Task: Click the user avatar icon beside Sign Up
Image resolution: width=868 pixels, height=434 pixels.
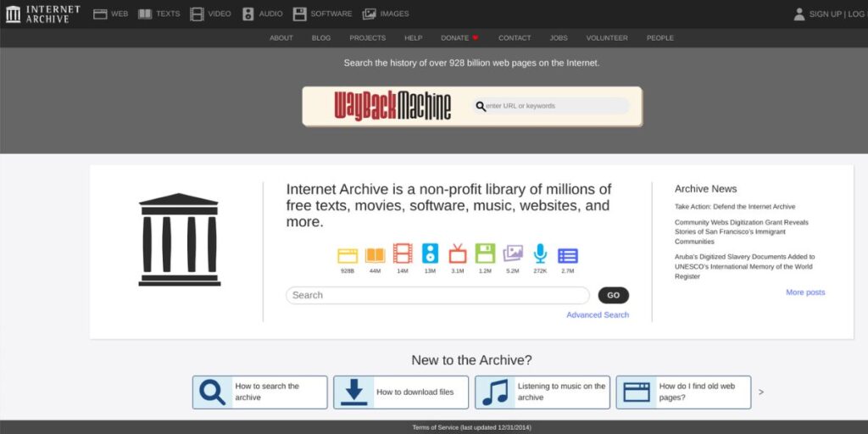Action: coord(798,14)
